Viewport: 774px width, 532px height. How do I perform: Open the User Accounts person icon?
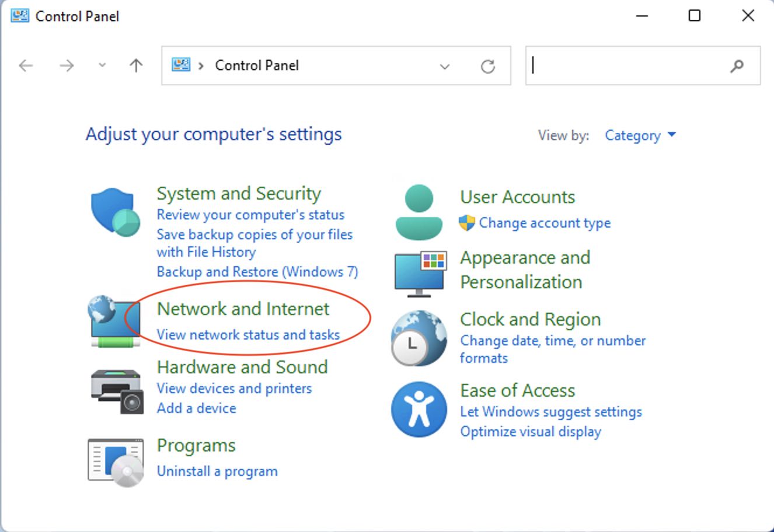[419, 212]
